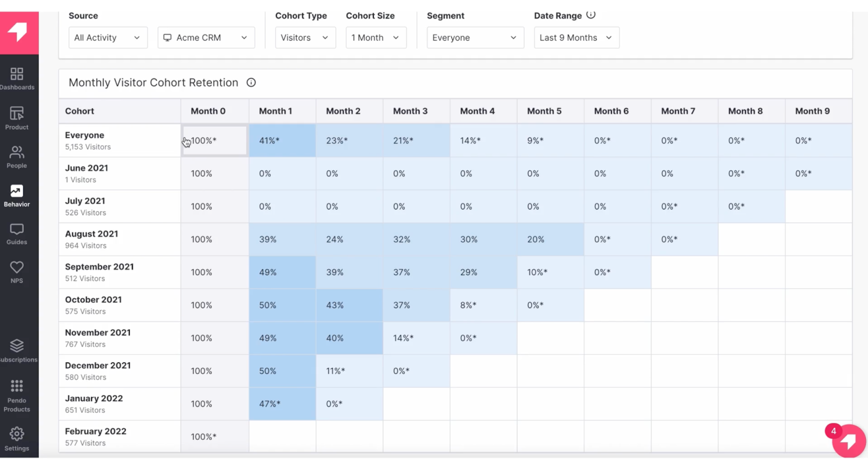
Task: Select the September 2021 cohort label
Action: (99, 267)
